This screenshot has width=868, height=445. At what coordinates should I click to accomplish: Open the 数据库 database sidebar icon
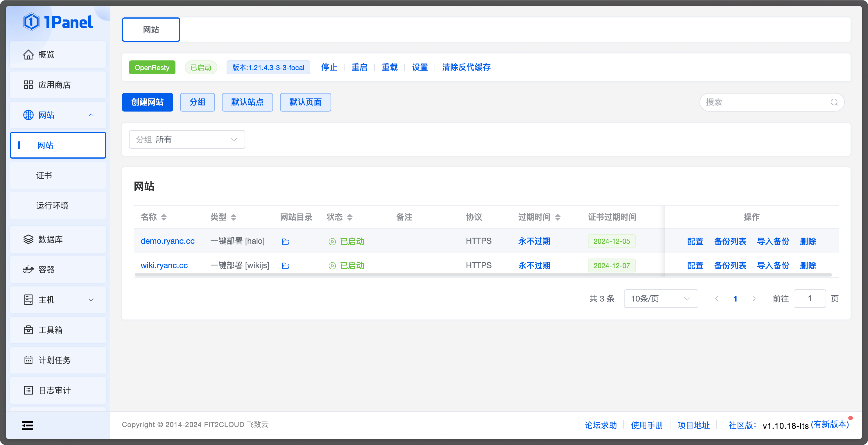click(x=28, y=239)
